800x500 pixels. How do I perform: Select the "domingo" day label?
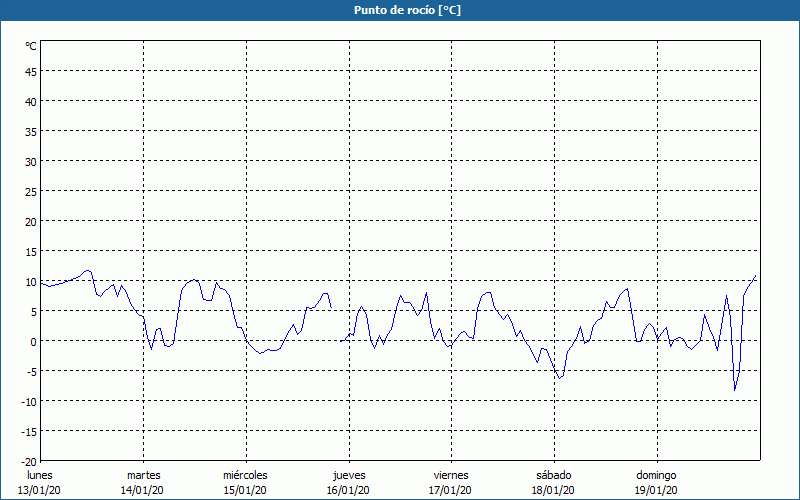[656, 475]
